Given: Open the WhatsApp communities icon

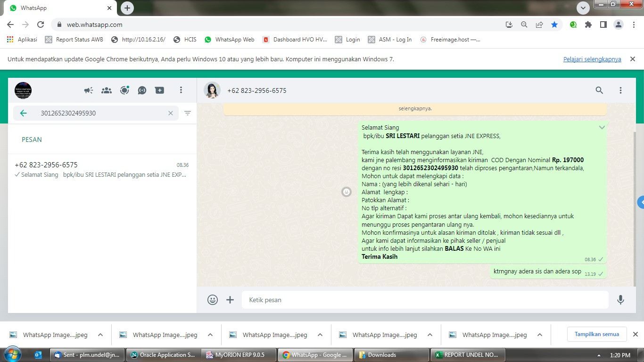Looking at the screenshot, I should coord(107,90).
